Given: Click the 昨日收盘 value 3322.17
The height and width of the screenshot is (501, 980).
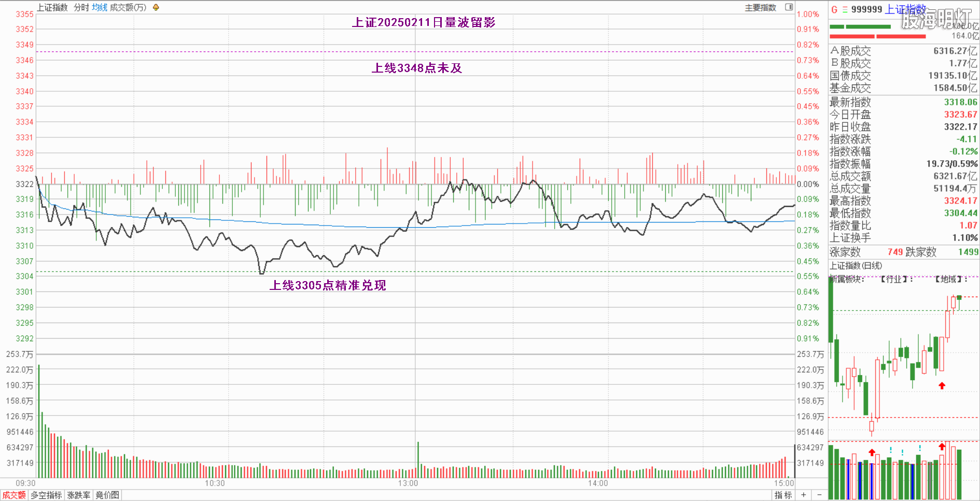Looking at the screenshot, I should tap(960, 127).
